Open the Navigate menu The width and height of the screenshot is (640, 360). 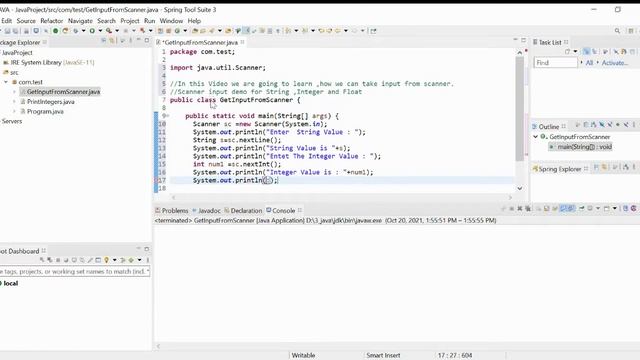coord(80,21)
